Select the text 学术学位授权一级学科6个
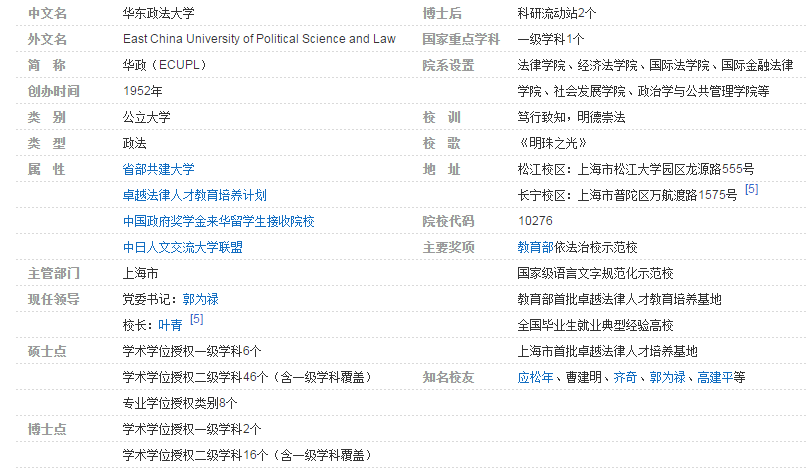 click(x=192, y=351)
